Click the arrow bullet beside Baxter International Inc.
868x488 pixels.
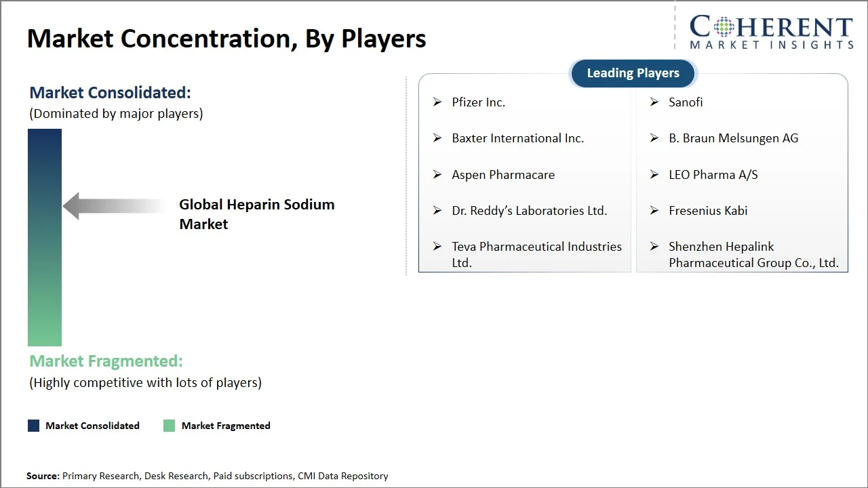[x=437, y=138]
